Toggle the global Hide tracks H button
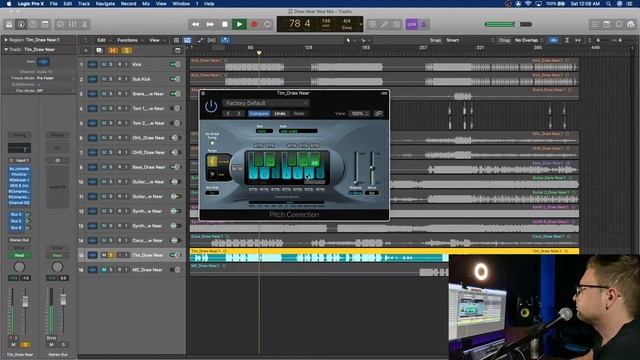Screen dimensions: 640x360 coord(113,51)
